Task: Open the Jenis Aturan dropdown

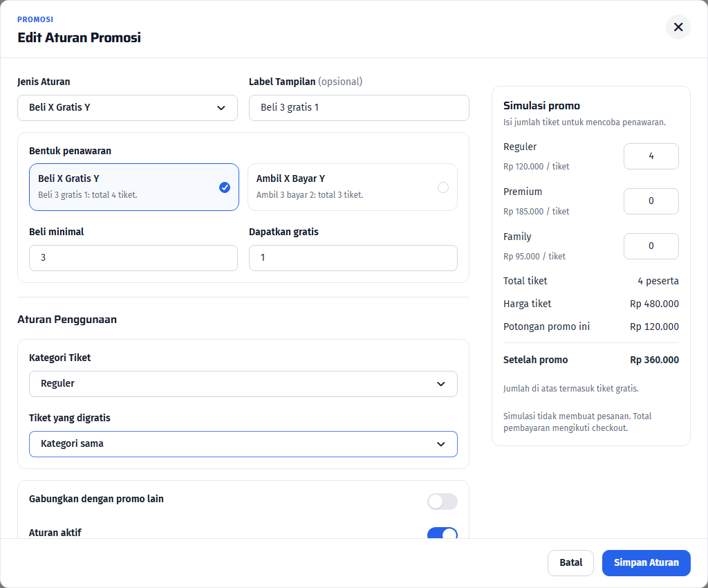Action: point(127,107)
